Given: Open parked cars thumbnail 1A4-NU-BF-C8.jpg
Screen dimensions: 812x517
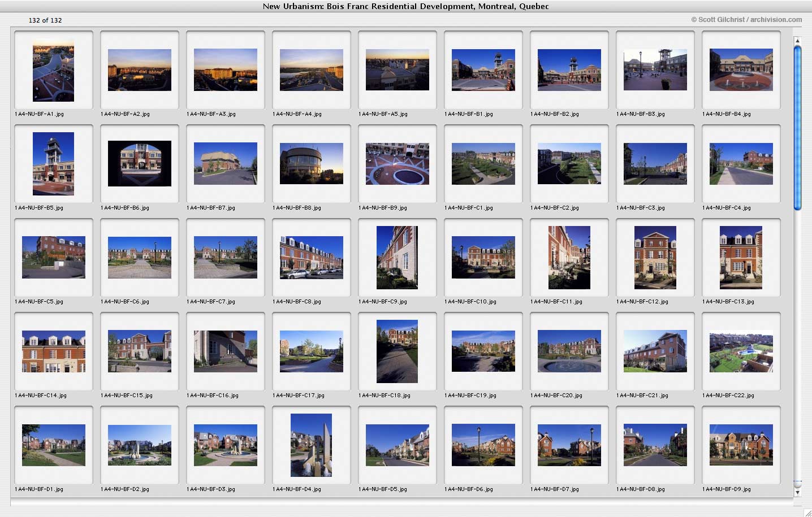Looking at the screenshot, I should pos(312,258).
